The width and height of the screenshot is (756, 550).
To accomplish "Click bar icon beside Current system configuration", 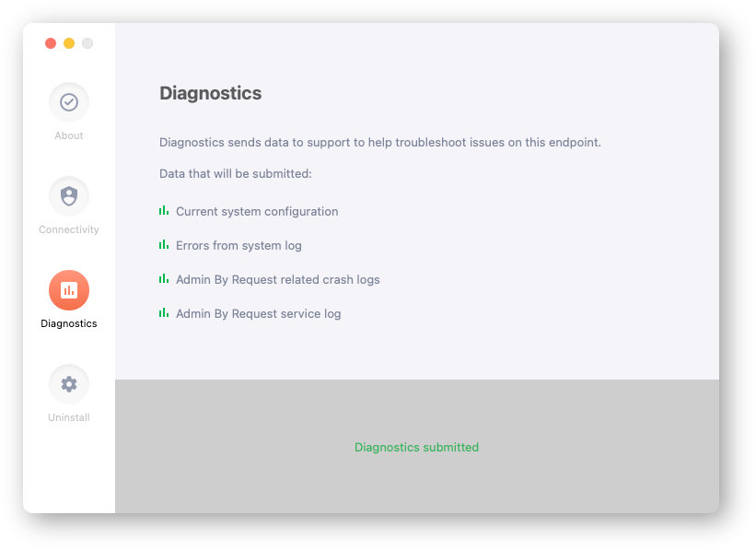I will pyautogui.click(x=164, y=211).
